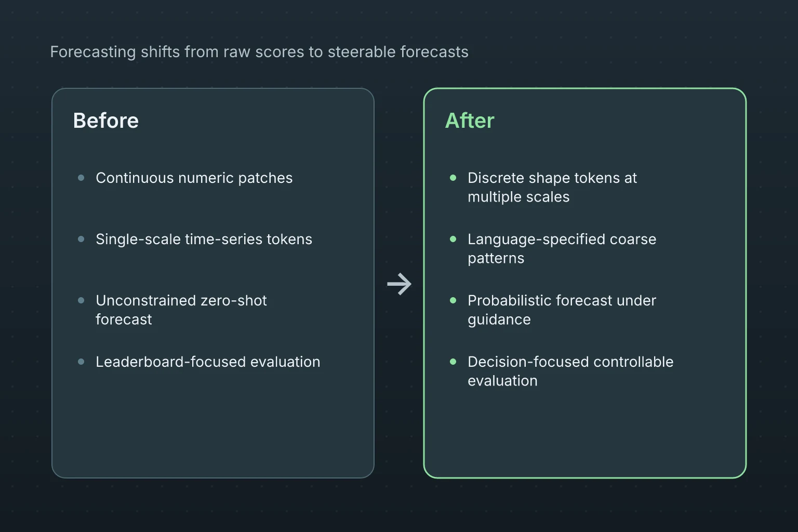Image resolution: width=798 pixels, height=532 pixels.
Task: Click bullet dot beside Unconstrained zero-shot forecast
Action: coord(81,300)
